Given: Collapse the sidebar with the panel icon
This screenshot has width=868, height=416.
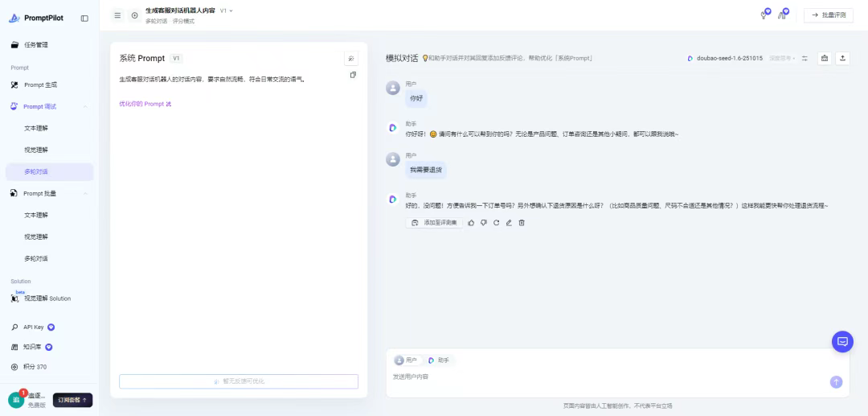Looking at the screenshot, I should 84,18.
